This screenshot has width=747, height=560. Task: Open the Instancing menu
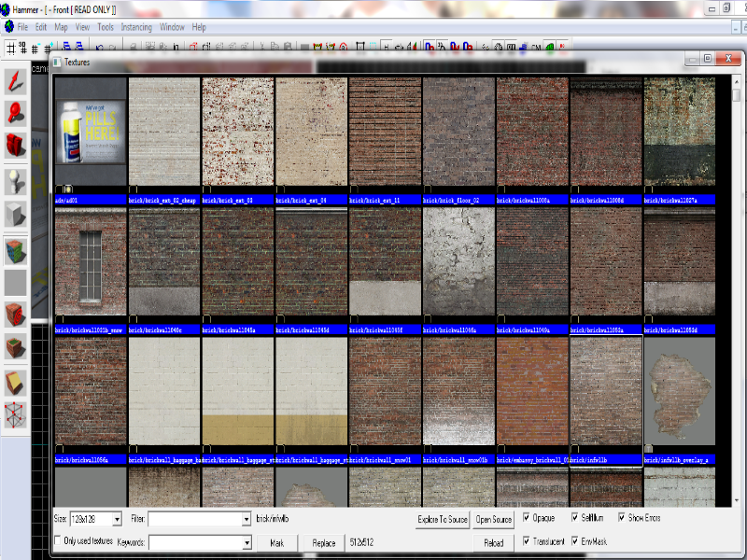(136, 27)
